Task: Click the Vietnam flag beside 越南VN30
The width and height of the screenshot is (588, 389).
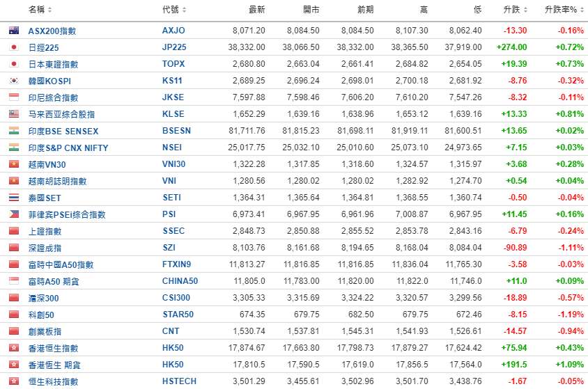Action: pyautogui.click(x=13, y=164)
